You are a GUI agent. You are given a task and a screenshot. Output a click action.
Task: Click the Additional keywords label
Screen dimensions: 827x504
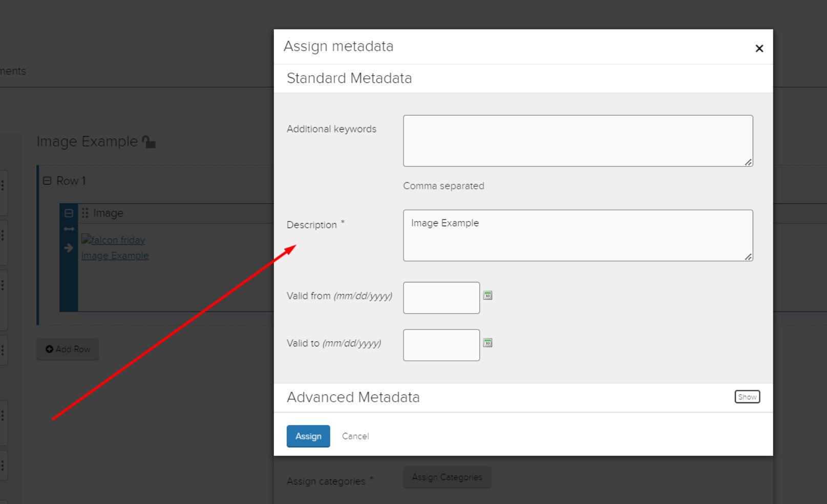click(331, 129)
